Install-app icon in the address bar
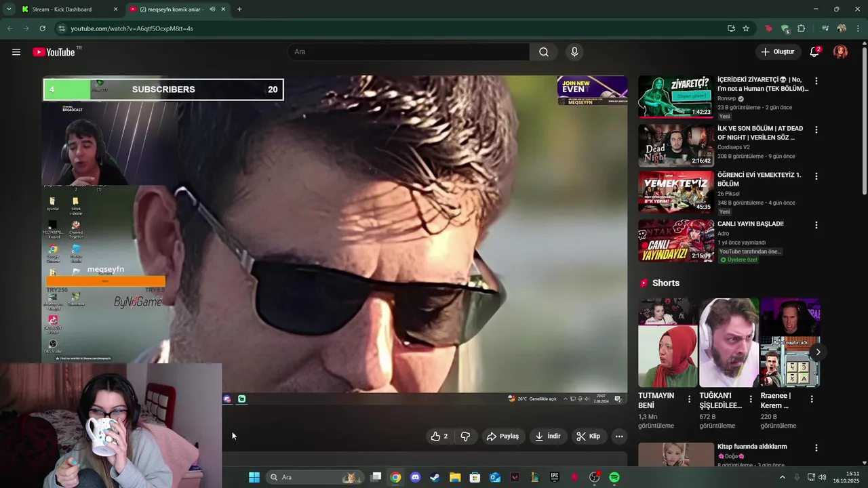The width and height of the screenshot is (868, 488). coord(731,28)
